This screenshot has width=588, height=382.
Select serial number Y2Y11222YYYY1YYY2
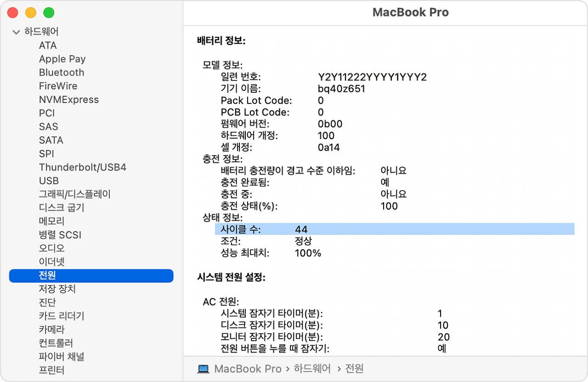coord(373,77)
